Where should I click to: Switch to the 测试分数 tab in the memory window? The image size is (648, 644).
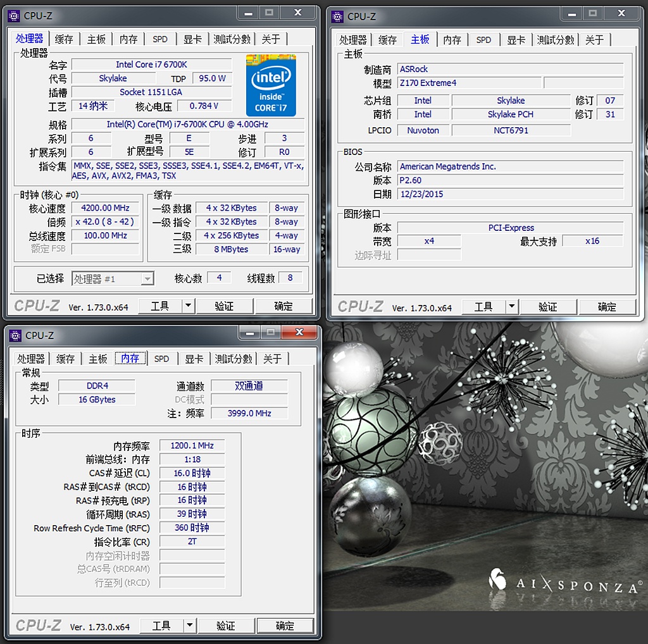233,358
